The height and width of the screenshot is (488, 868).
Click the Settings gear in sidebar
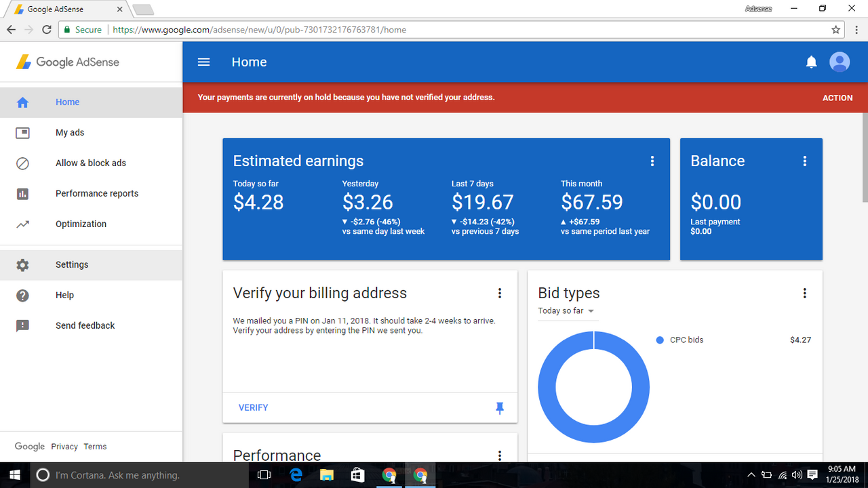click(x=22, y=265)
